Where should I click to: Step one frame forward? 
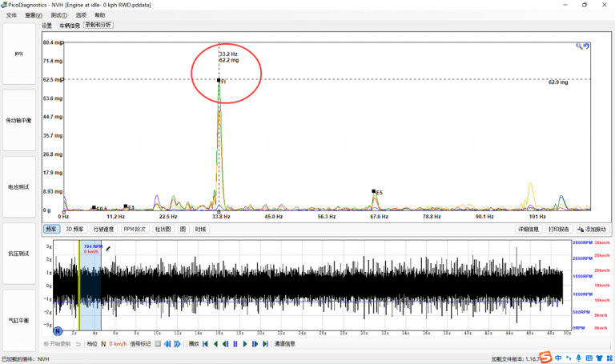tap(255, 344)
